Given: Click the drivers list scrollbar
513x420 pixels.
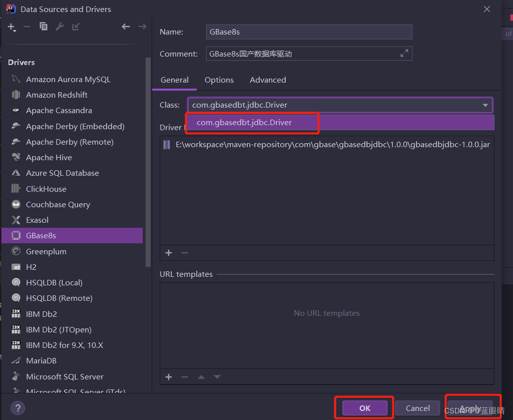Looking at the screenshot, I should pos(148,162).
